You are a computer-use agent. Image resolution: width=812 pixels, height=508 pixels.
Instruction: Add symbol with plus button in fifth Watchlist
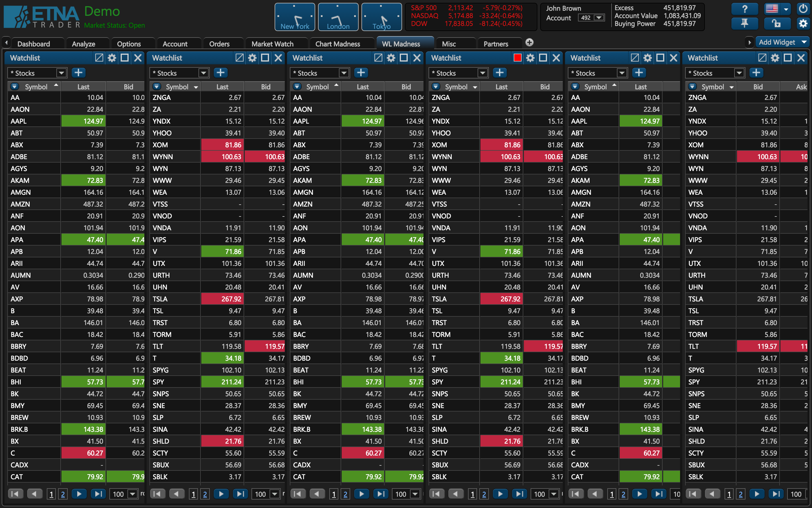[639, 73]
